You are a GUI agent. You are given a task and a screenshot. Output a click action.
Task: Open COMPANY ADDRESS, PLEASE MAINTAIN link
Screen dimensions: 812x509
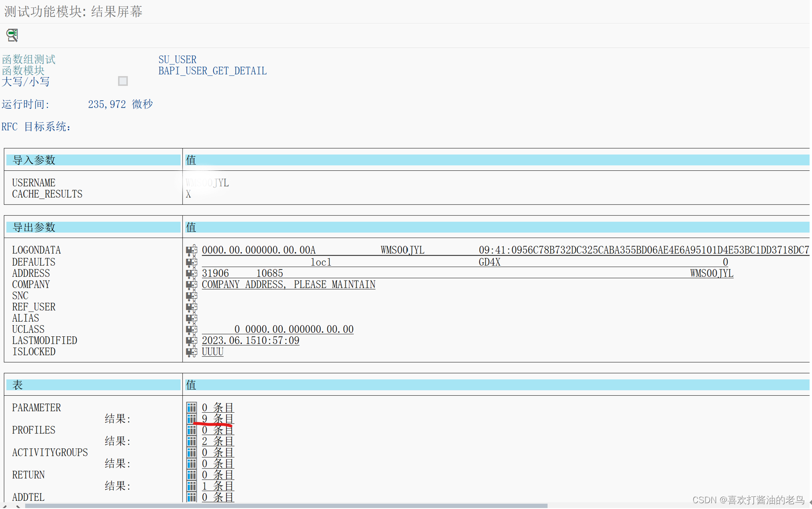pos(288,284)
